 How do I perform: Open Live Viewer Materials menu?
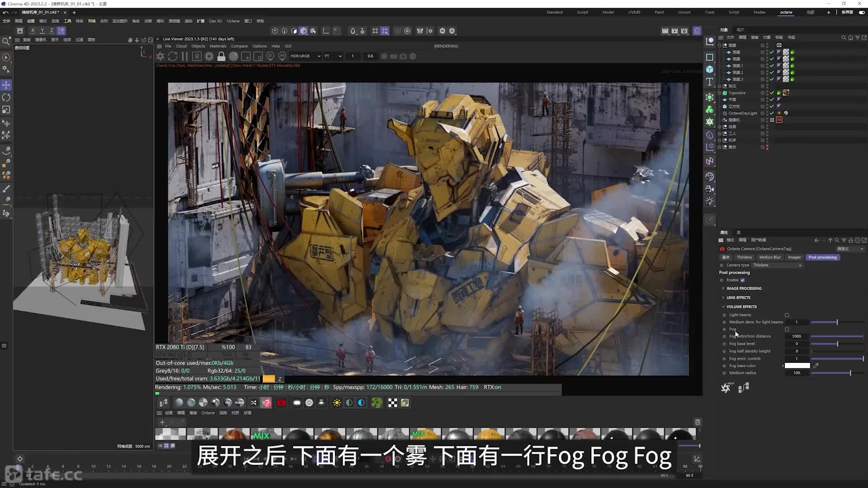point(218,46)
